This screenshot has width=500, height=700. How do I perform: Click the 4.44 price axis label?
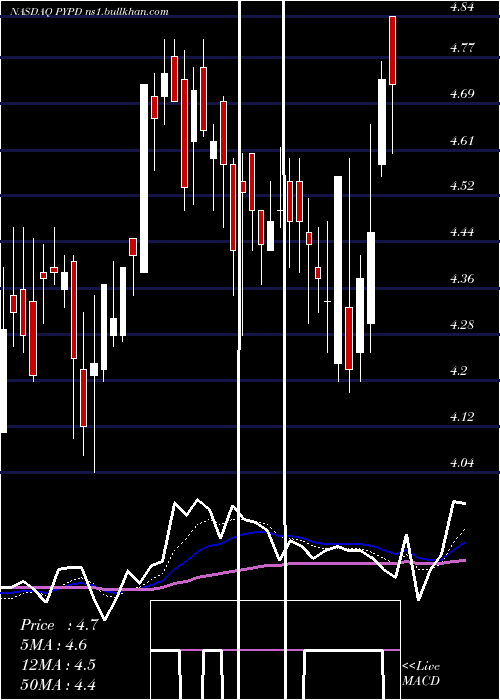[x=462, y=232]
